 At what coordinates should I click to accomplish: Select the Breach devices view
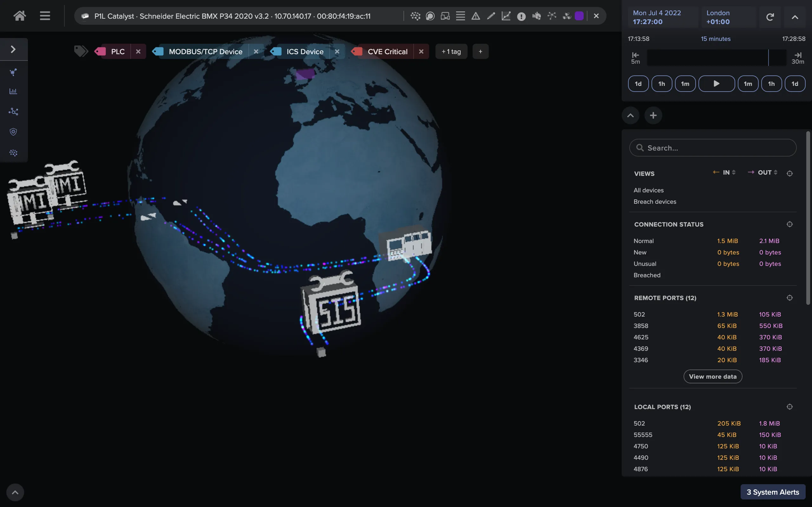[x=655, y=202]
